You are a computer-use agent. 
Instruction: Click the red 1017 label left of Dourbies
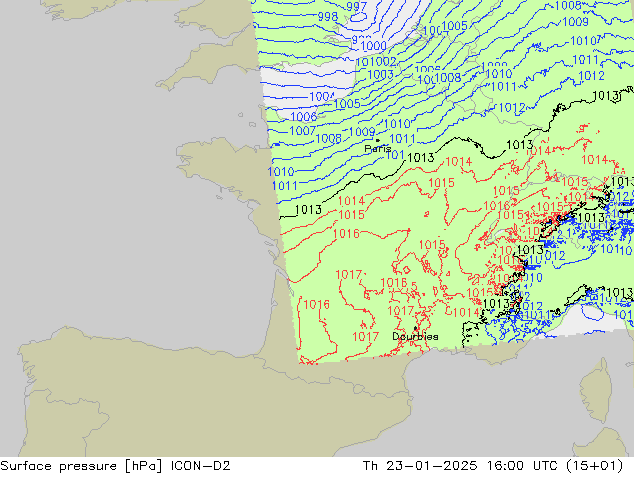366,336
